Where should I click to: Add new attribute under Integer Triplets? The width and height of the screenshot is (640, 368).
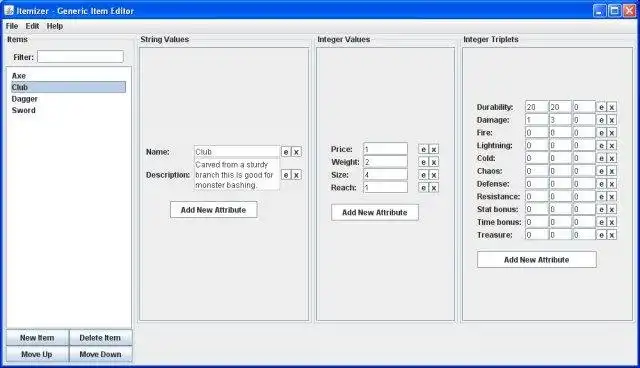click(x=537, y=259)
